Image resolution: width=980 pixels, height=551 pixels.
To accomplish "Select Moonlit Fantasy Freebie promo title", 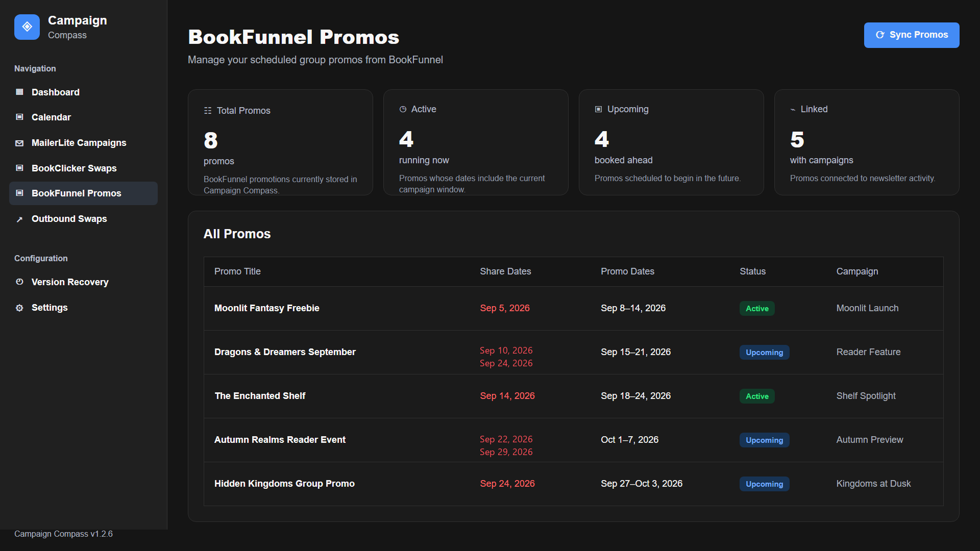I will [266, 308].
